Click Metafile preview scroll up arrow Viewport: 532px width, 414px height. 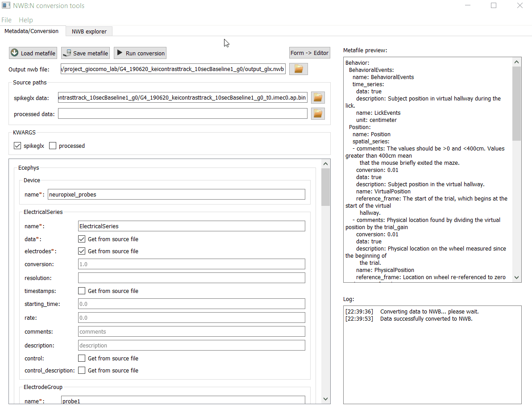click(x=516, y=62)
